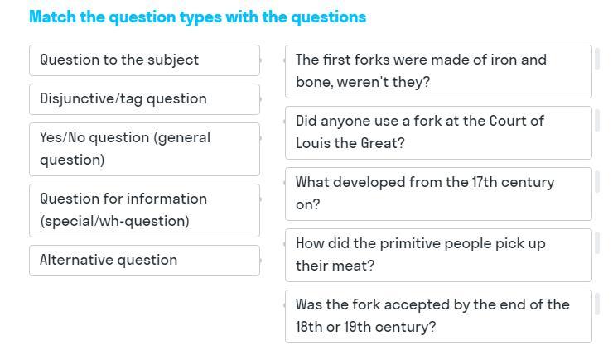
Task: Click connector notch beside 'Question for information' card
Action: coord(261,199)
